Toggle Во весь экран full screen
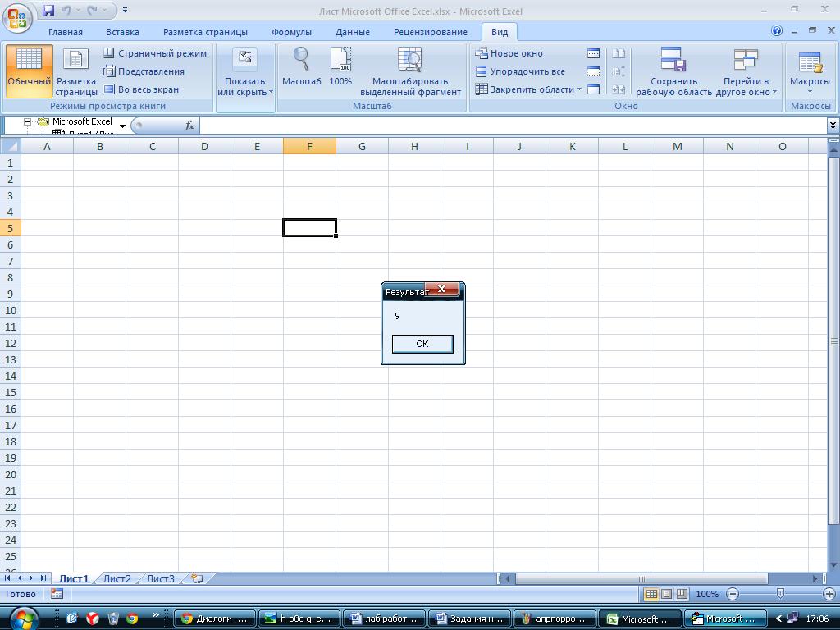Image resolution: width=840 pixels, height=630 pixels. (x=141, y=89)
